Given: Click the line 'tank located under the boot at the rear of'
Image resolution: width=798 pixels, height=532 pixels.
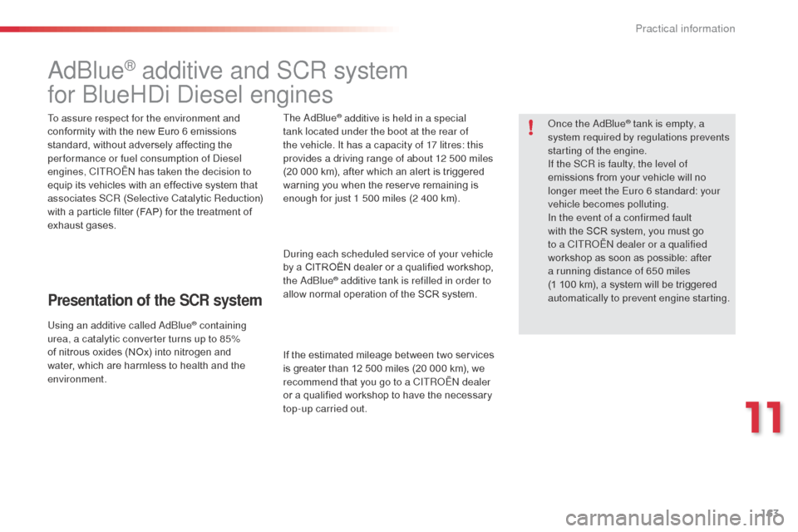Looking at the screenshot, I should [376, 131].
